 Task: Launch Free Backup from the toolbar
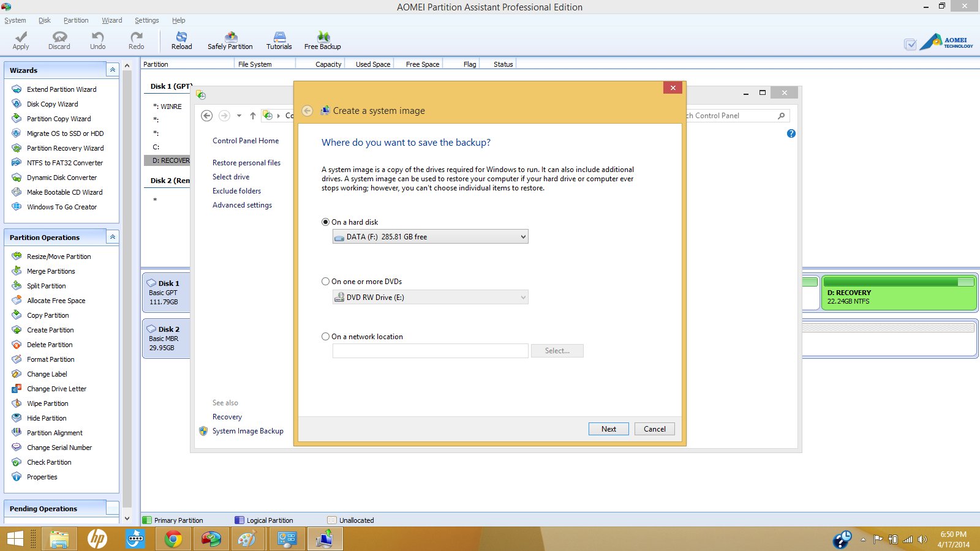click(x=323, y=41)
